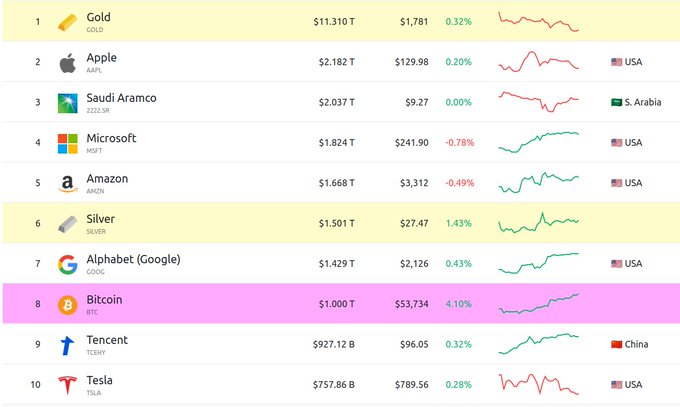
Task: Click the Microsoft four-square logo
Action: [68, 144]
